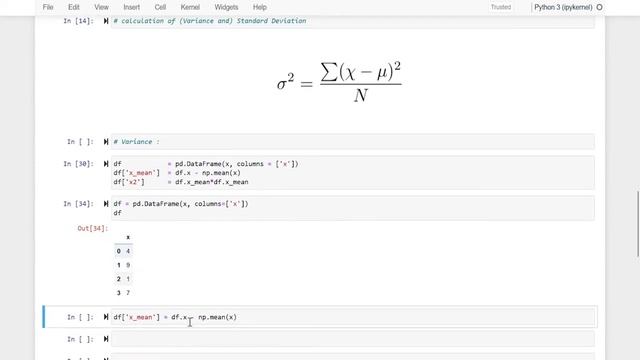Open the Cell menu
This screenshot has height=360, width=640.
pyautogui.click(x=160, y=7)
